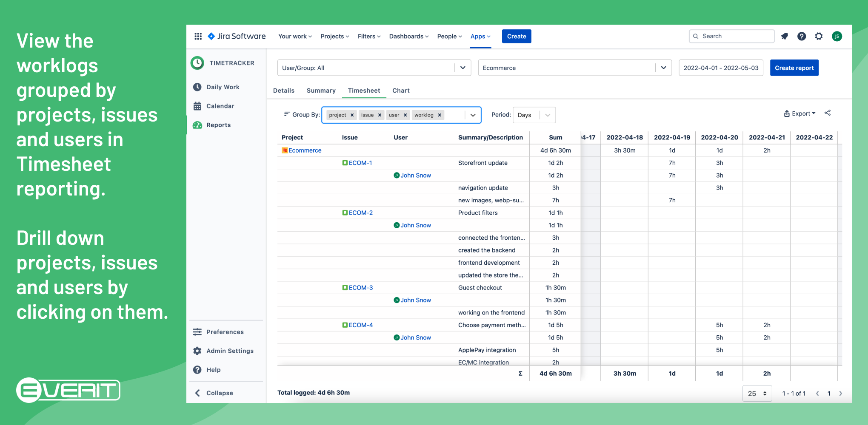868x425 pixels.
Task: Open Jira notifications flag icon
Action: [x=784, y=37]
